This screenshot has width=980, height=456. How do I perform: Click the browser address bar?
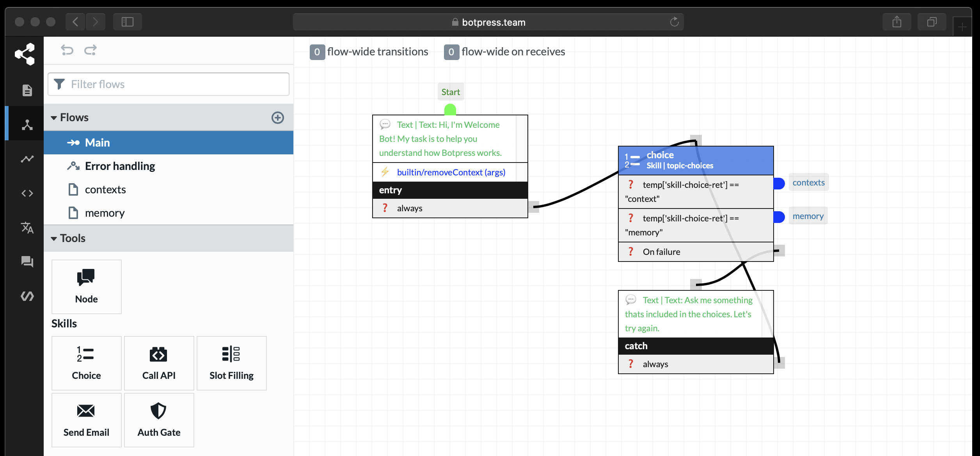488,22
